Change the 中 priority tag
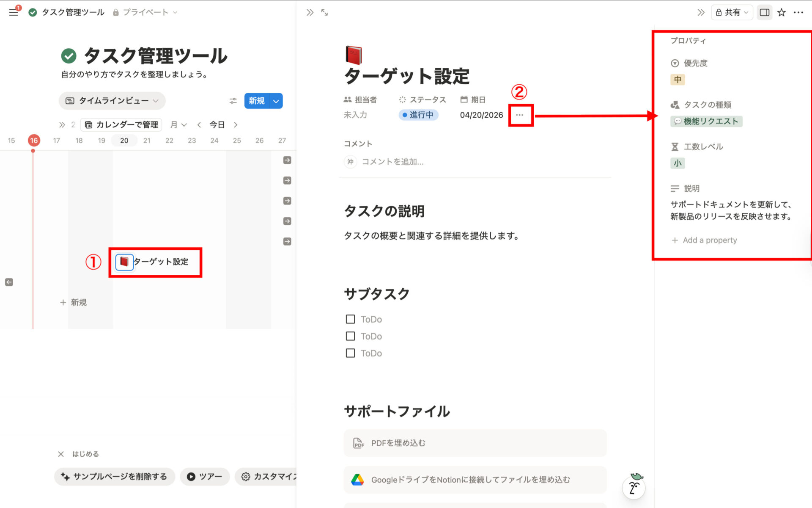This screenshot has height=508, width=812. (x=678, y=80)
